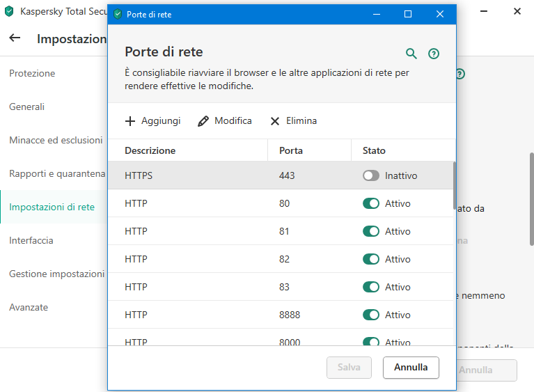Sort by the Descrizione column header
This screenshot has height=392, width=534.
(150, 150)
